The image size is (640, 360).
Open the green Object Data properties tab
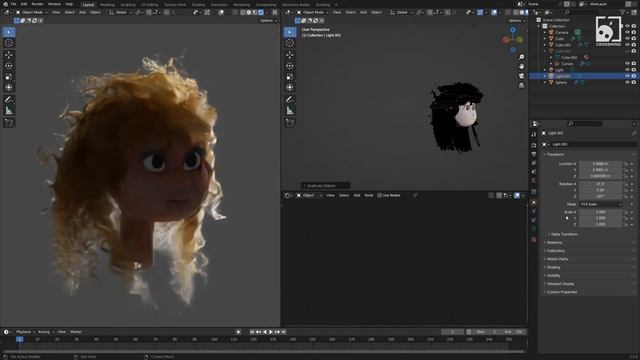click(534, 229)
